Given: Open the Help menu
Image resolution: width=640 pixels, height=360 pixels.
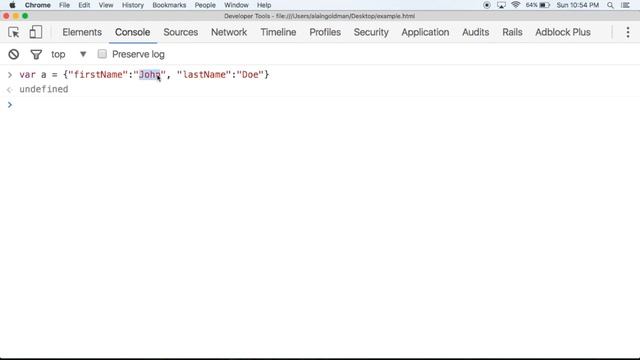Looking at the screenshot, I should [x=264, y=5].
